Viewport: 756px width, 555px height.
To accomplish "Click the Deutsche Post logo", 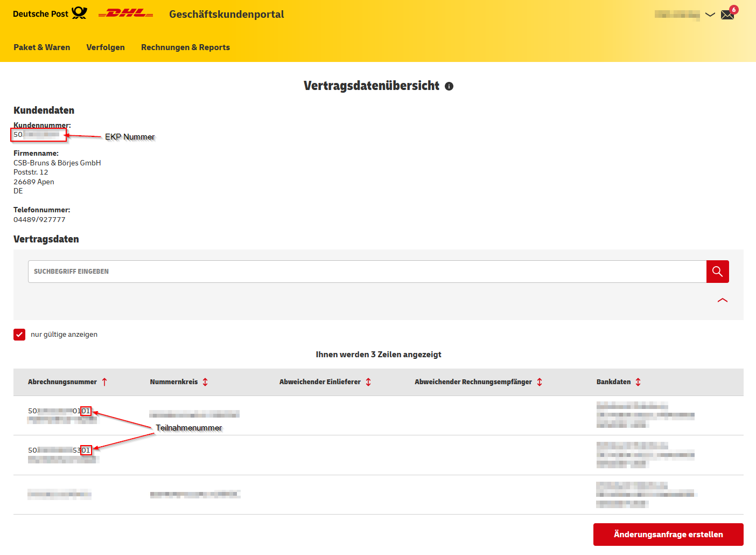I will pyautogui.click(x=50, y=13).
